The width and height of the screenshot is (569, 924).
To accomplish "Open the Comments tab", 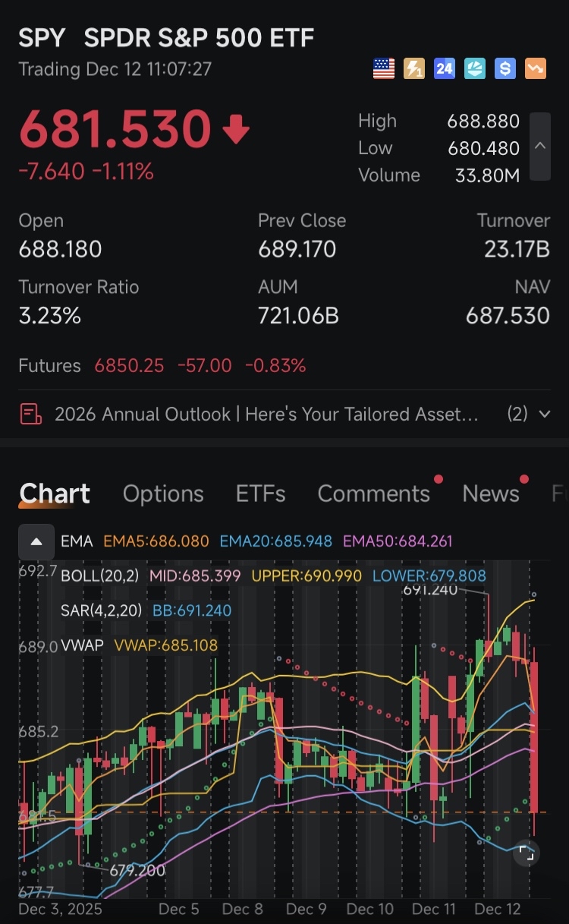I will tap(374, 494).
